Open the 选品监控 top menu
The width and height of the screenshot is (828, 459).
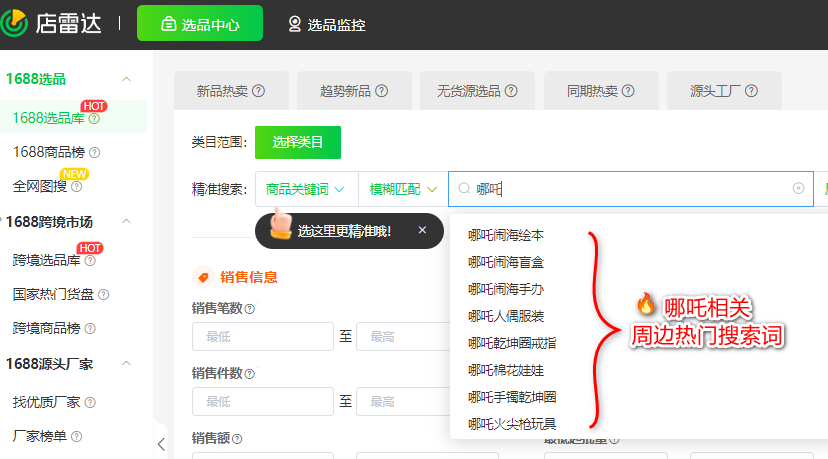point(326,24)
